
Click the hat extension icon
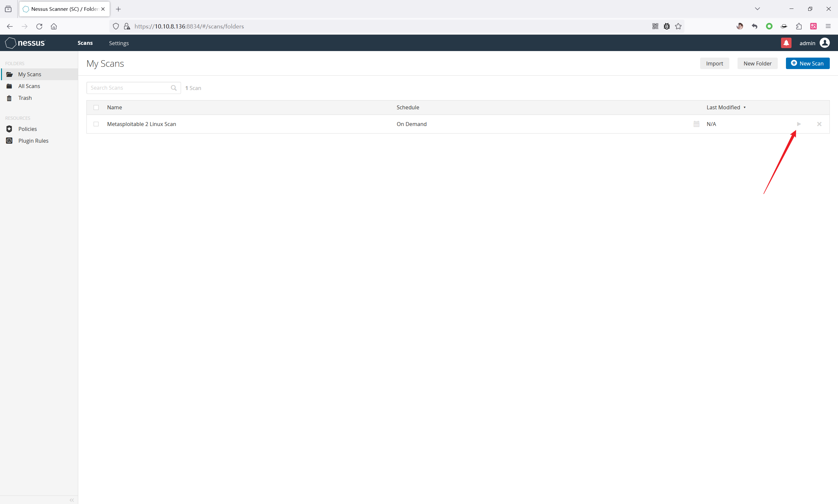pyautogui.click(x=784, y=26)
